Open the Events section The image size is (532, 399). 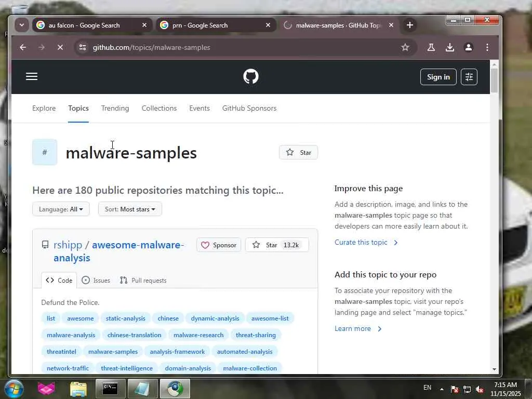pos(199,108)
